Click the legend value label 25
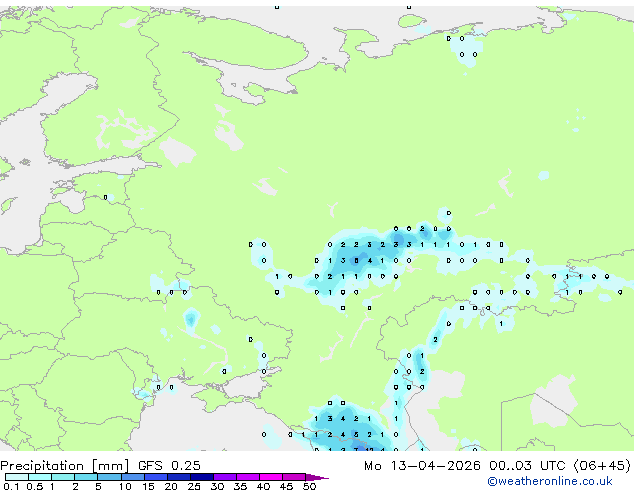 coord(194,486)
